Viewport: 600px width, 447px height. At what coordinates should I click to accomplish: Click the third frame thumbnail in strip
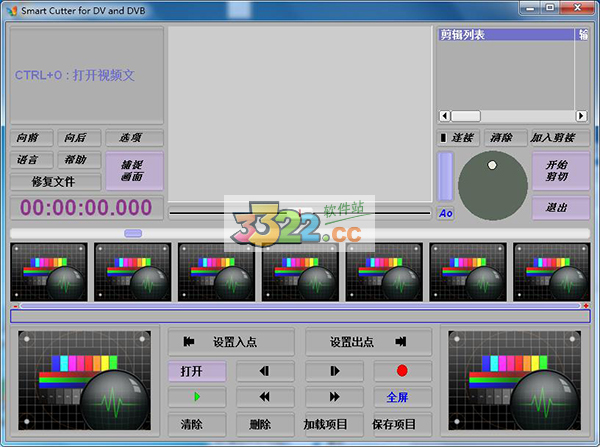[216, 272]
